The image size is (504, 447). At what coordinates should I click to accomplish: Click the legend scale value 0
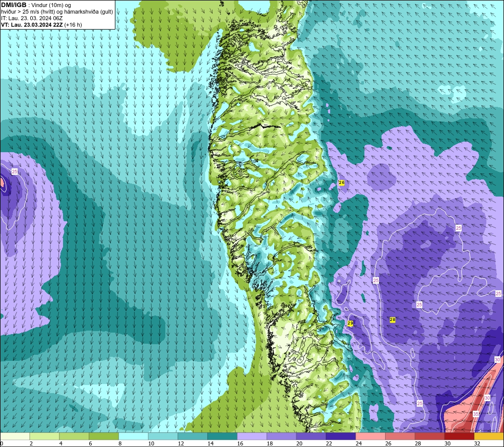(2, 444)
